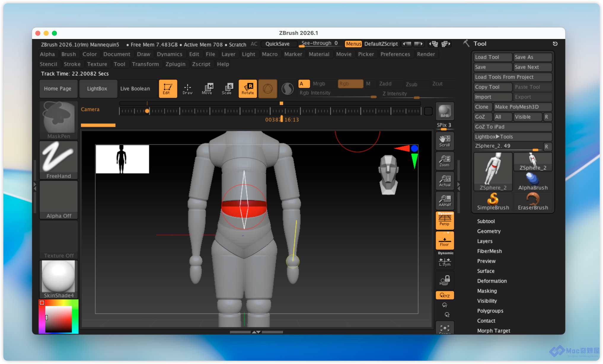Click the Scroll hand icon
603x364 pixels.
444,141
